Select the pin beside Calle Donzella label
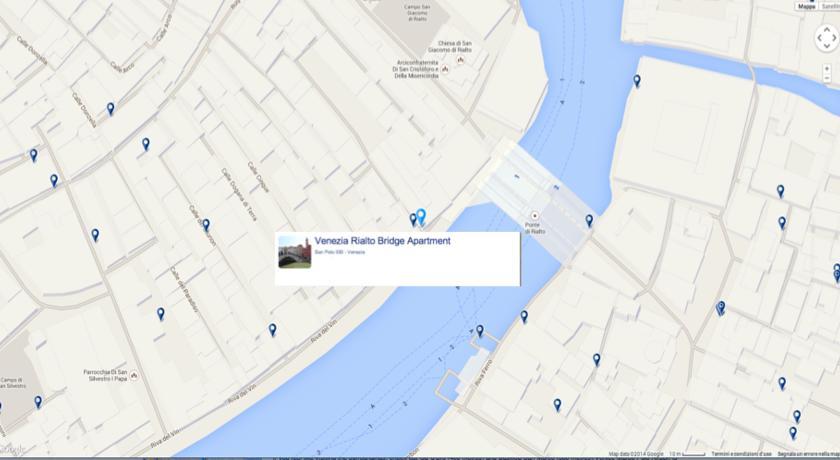This screenshot has width=840, height=460. pos(110,108)
